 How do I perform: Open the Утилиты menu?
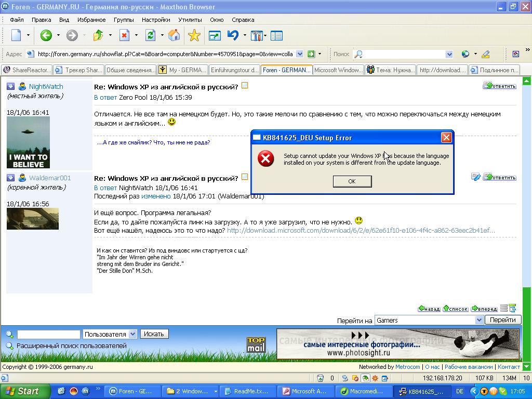tap(190, 20)
